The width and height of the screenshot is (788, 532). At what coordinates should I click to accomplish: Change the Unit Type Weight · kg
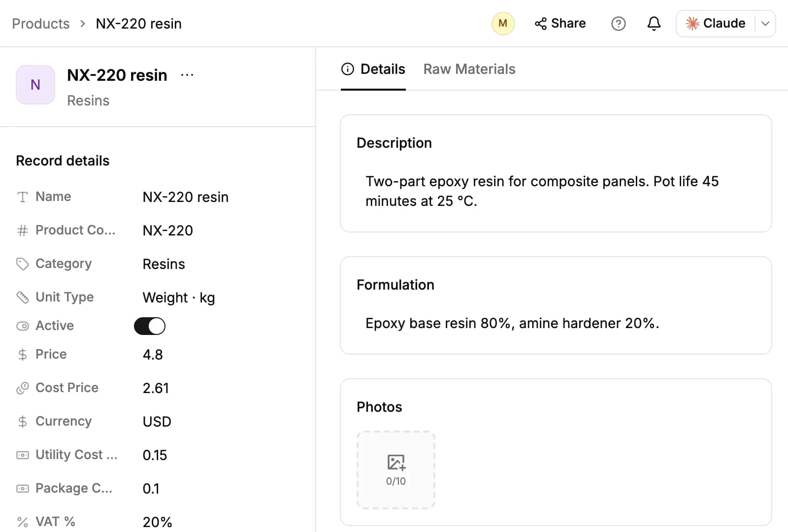[x=179, y=298]
